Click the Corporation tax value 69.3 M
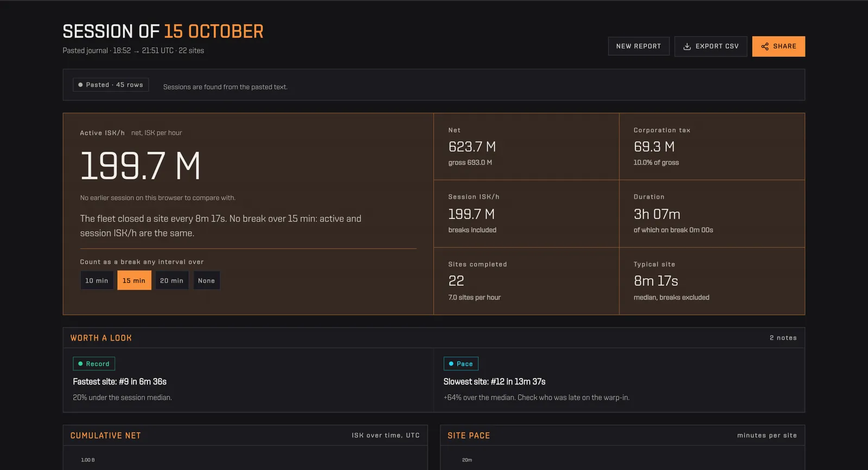The height and width of the screenshot is (470, 868). tap(654, 147)
